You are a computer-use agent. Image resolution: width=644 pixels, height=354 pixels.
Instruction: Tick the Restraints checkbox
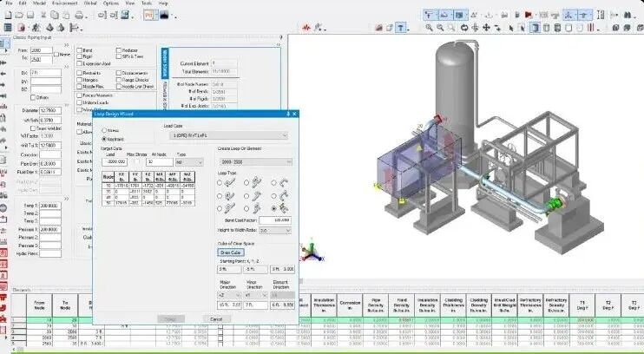point(80,73)
